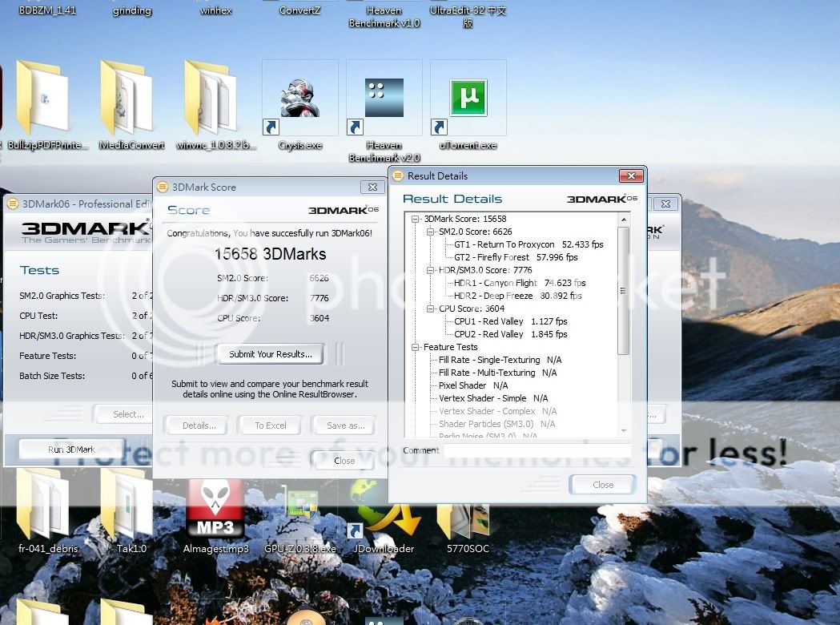Image resolution: width=840 pixels, height=625 pixels.
Task: Open the Tak1.0 folder on the desktop
Action: (x=127, y=504)
